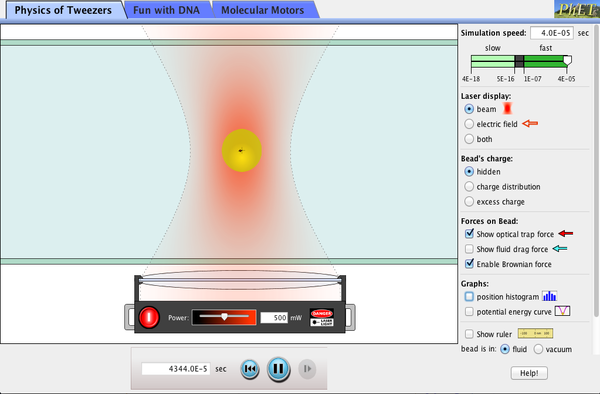Enable Show fluid drag force checkbox

pyautogui.click(x=469, y=249)
